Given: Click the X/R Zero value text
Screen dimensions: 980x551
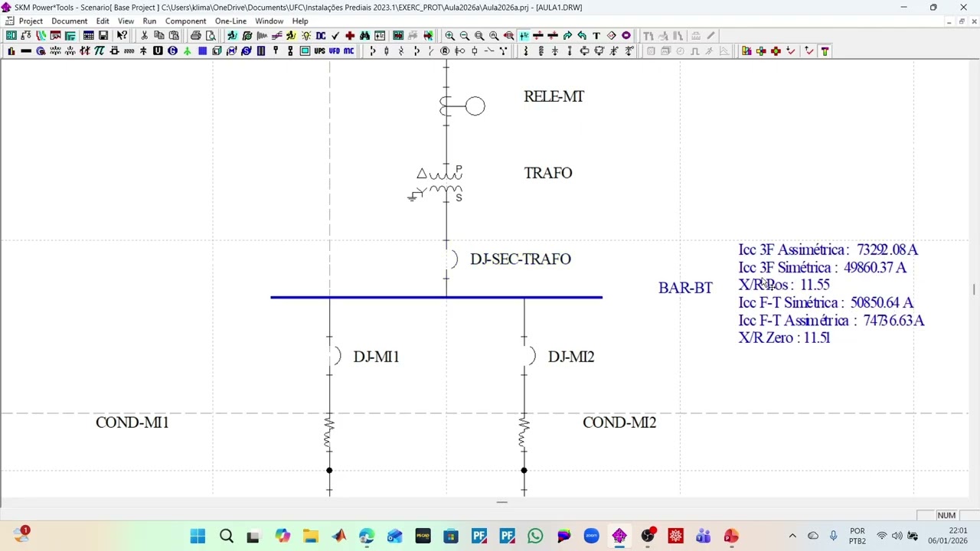Looking at the screenshot, I should click(784, 337).
